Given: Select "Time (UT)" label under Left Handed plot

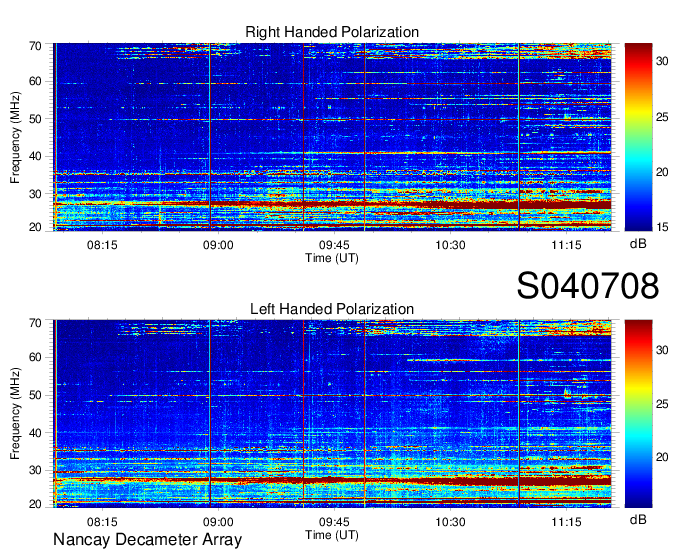Looking at the screenshot, I should tap(332, 535).
